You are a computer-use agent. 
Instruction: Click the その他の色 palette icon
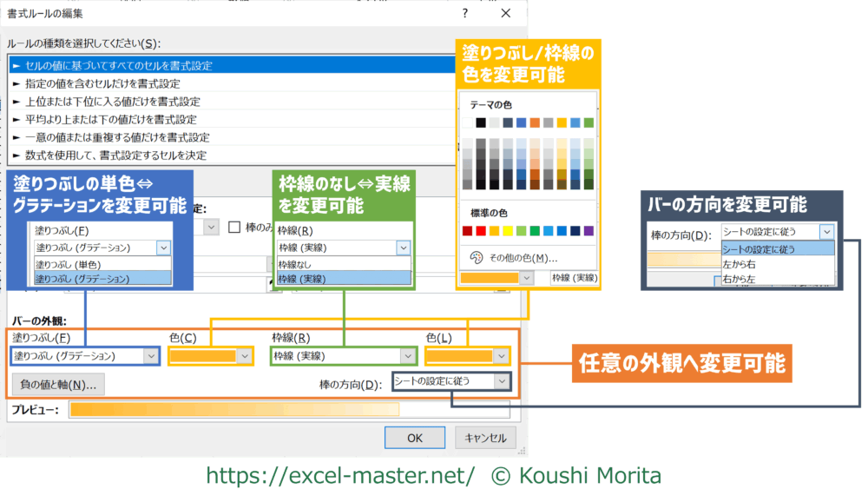coord(476,257)
